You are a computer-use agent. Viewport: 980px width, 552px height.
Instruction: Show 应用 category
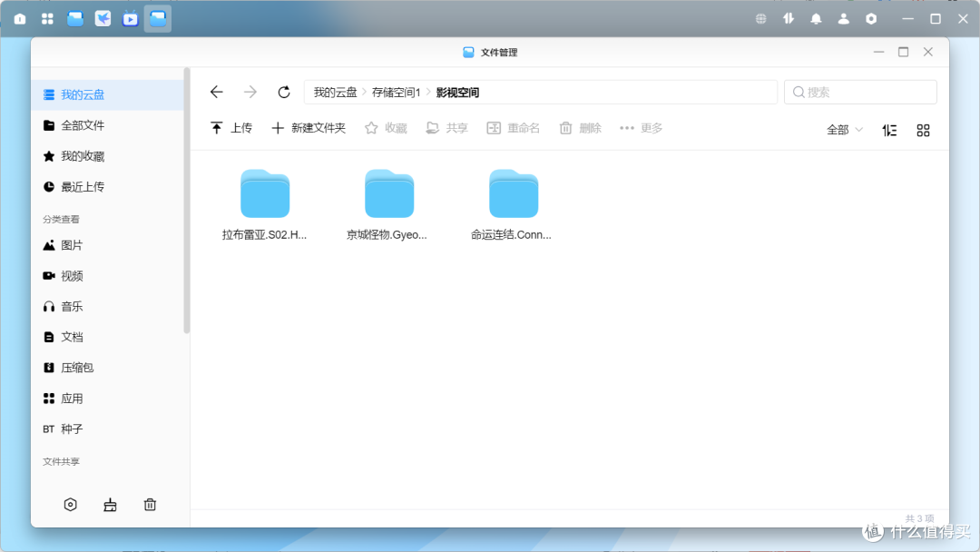(x=107, y=399)
